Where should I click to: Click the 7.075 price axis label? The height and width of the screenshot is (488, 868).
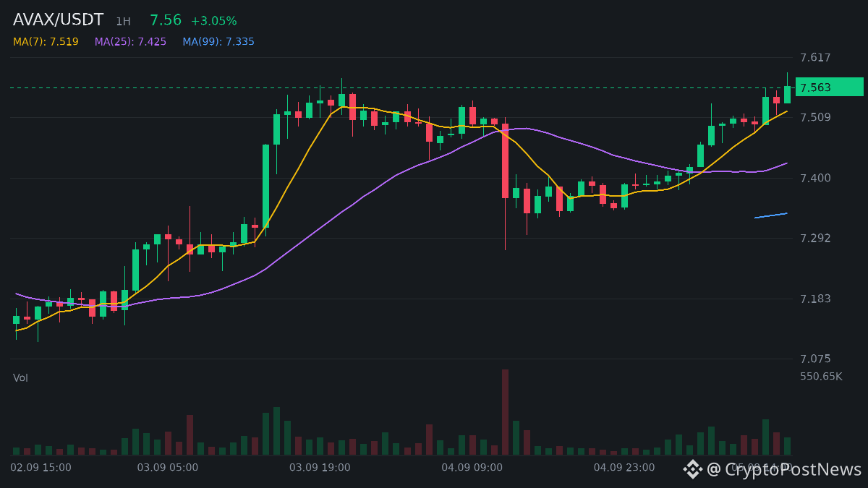click(x=815, y=359)
